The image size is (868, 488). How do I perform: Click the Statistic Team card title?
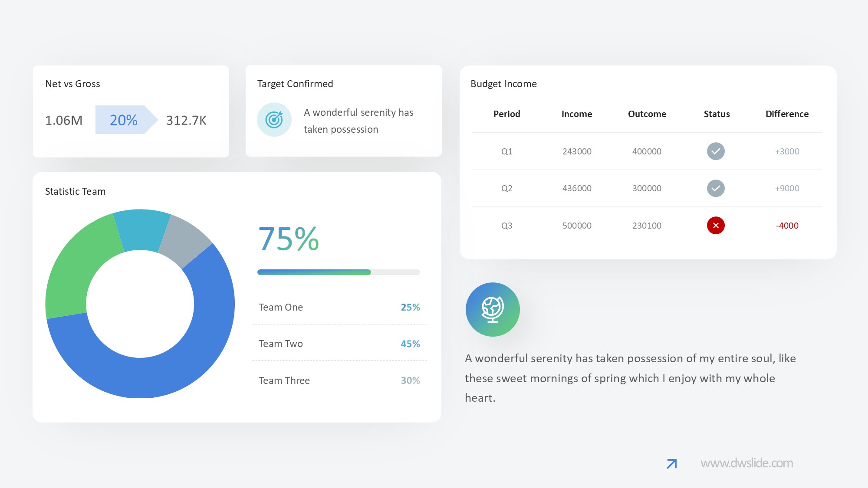pyautogui.click(x=76, y=191)
